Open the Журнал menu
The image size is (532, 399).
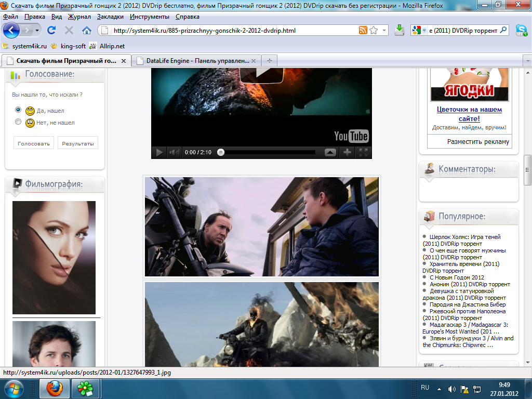coord(79,17)
